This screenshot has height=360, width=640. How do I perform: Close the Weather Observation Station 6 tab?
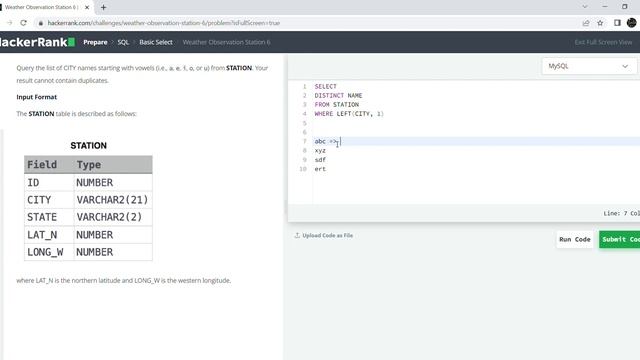coord(87,7)
